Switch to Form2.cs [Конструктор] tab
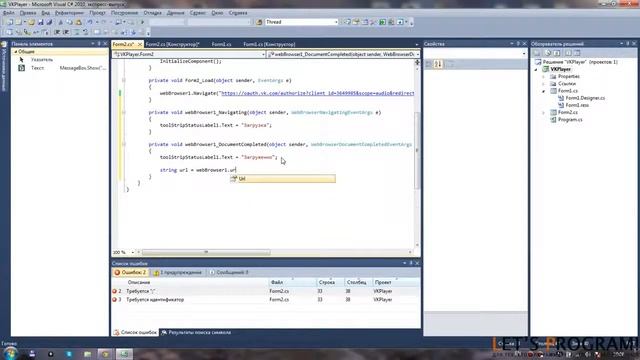This screenshot has width=640, height=360. pos(173,44)
